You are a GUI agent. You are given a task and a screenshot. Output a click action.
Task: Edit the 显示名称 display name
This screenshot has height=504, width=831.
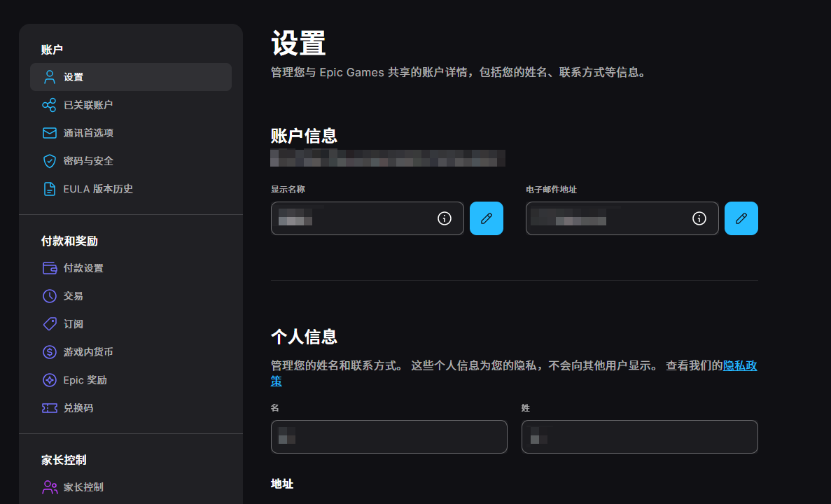click(x=487, y=218)
